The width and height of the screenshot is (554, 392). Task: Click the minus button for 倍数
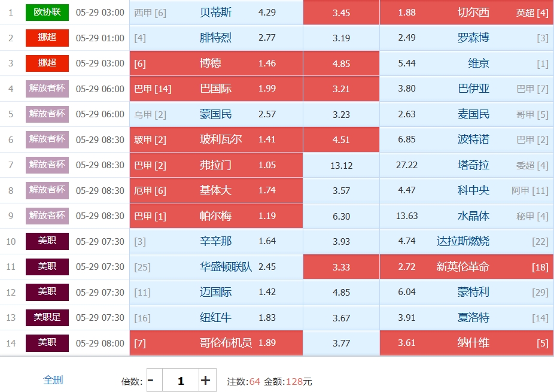(154, 381)
